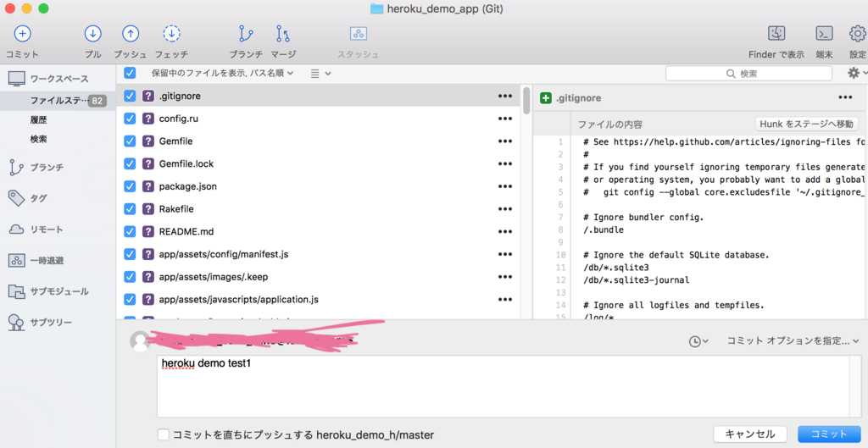Open the ... menu for package.json row
Image resolution: width=868 pixels, height=448 pixels.
(x=505, y=186)
